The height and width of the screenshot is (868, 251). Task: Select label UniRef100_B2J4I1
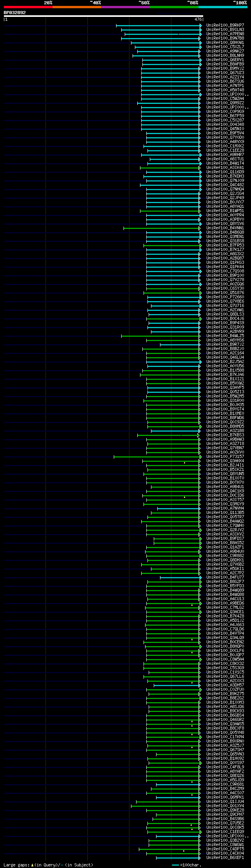(x=225, y=465)
